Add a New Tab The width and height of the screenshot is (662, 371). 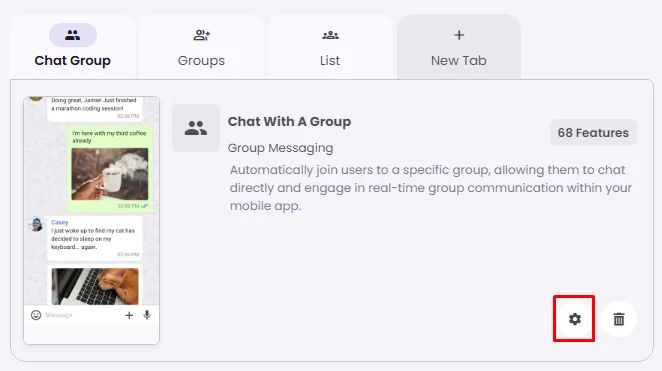click(x=459, y=46)
